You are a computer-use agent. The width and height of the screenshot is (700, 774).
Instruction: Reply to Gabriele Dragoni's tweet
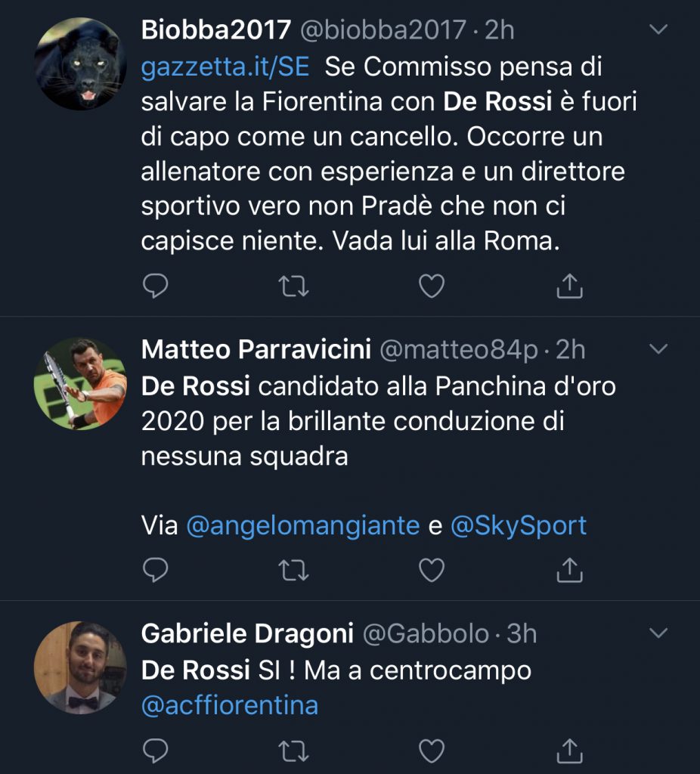click(155, 751)
